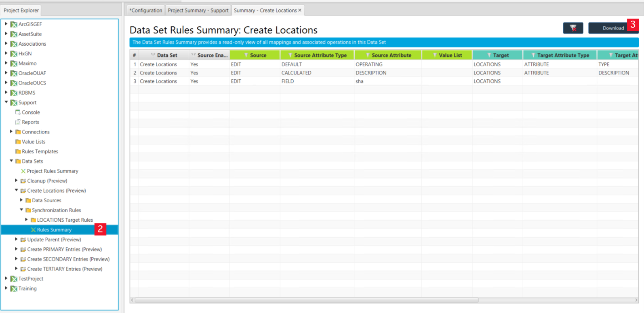
Task: Collapse the Synchronization Rules folder
Action: [x=21, y=210]
